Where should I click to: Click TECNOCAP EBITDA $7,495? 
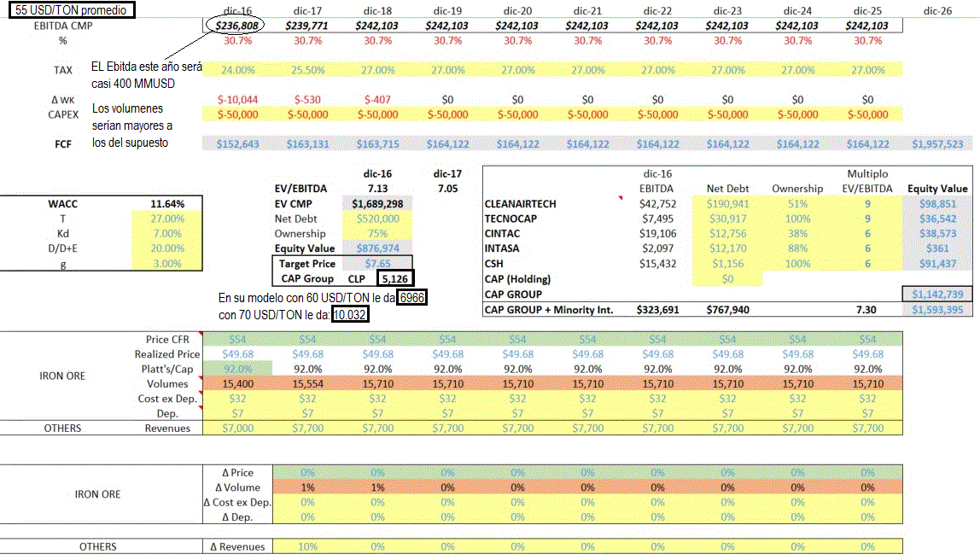[x=657, y=219]
